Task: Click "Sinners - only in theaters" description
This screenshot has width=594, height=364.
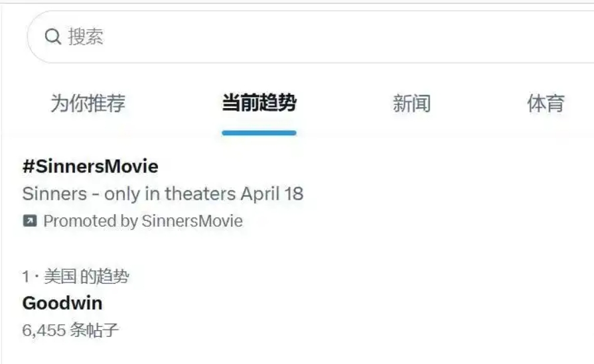Action: tap(129, 194)
